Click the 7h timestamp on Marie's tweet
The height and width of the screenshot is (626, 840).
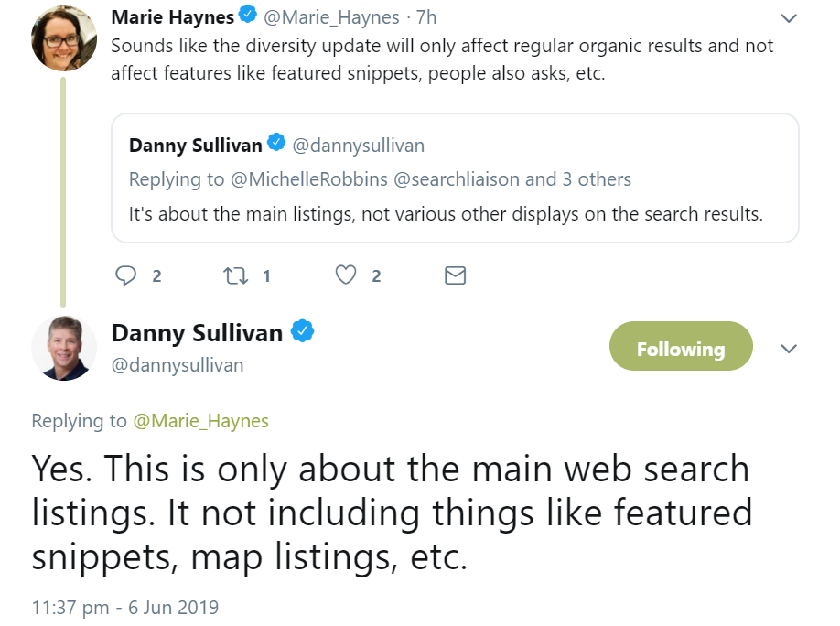(425, 17)
